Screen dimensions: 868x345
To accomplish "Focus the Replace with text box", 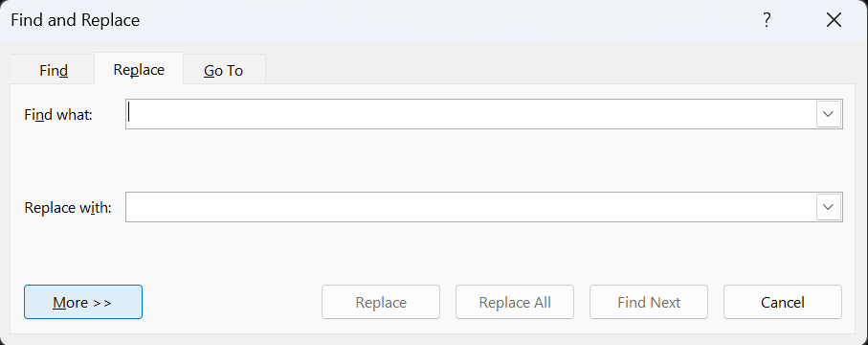I will point(471,207).
